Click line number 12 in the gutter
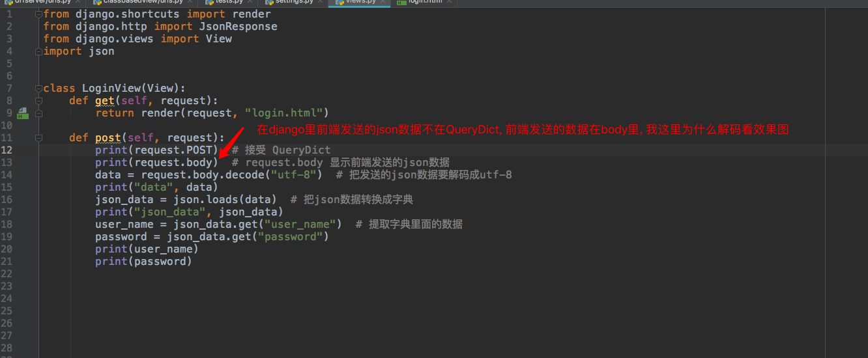 [7, 150]
